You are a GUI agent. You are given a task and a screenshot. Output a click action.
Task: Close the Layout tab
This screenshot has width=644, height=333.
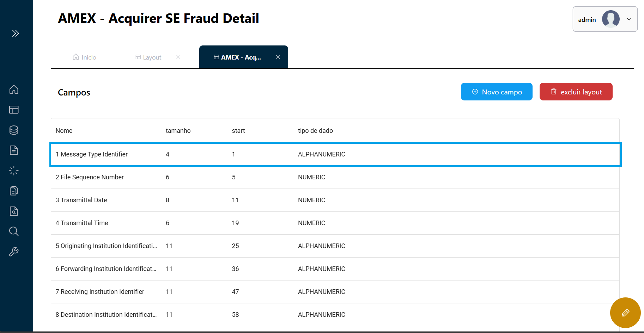178,57
